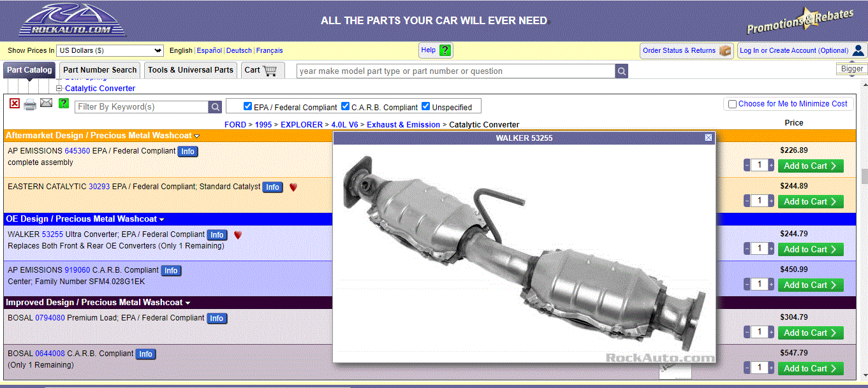
Task: Click the RockAuto.com logo
Action: point(72,20)
